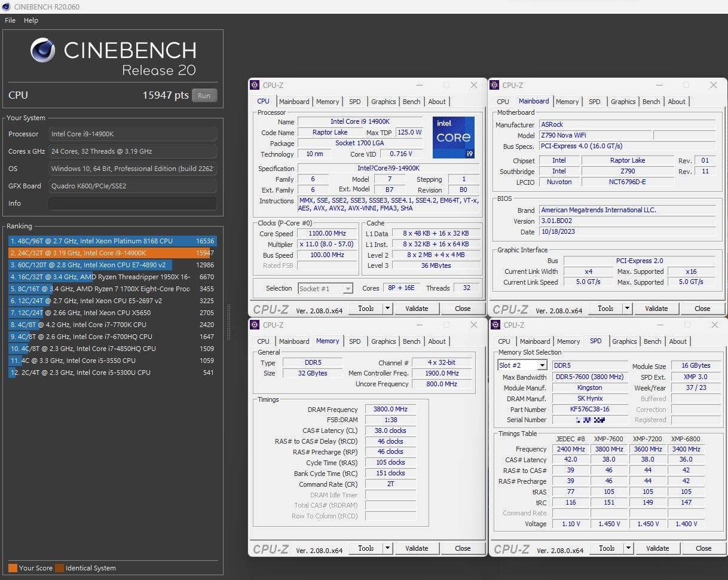Click CPU-Z icon in Memory window titlebar
Viewport: 728px width, 580px height.
click(255, 325)
